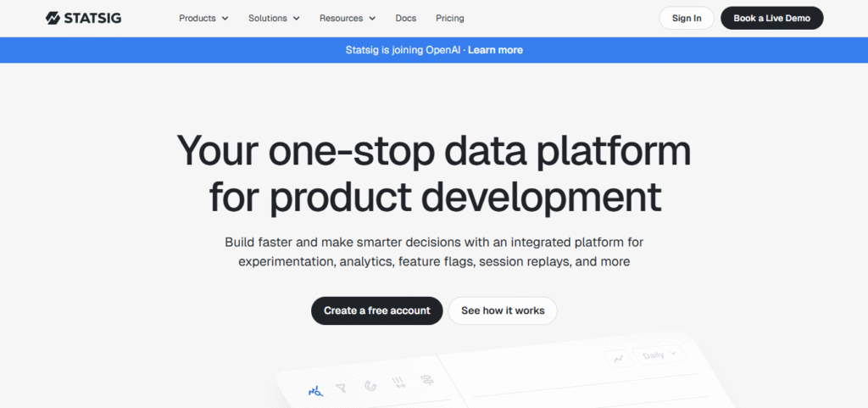Screen dimensions: 868x408
Task: Open the Daily dropdown in the preview
Action: pos(659,355)
